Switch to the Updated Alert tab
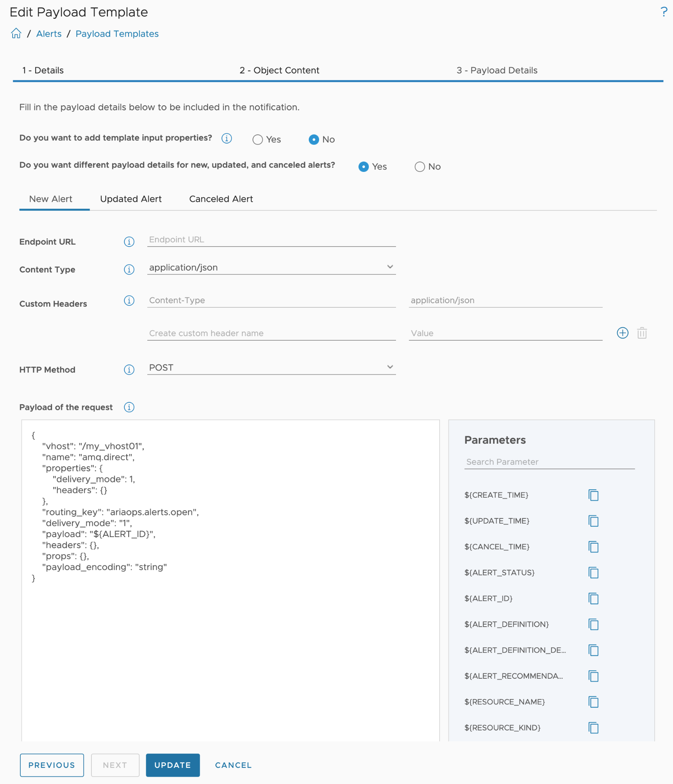The height and width of the screenshot is (784, 673). click(131, 199)
